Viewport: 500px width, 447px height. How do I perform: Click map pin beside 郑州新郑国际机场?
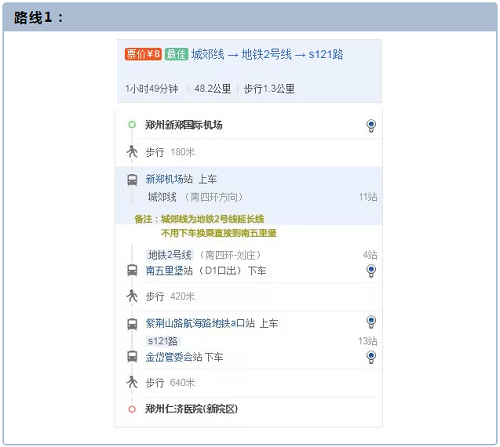click(371, 126)
